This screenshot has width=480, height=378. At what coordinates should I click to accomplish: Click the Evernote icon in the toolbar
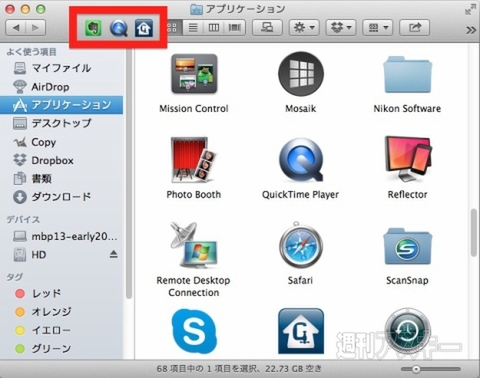pyautogui.click(x=93, y=28)
